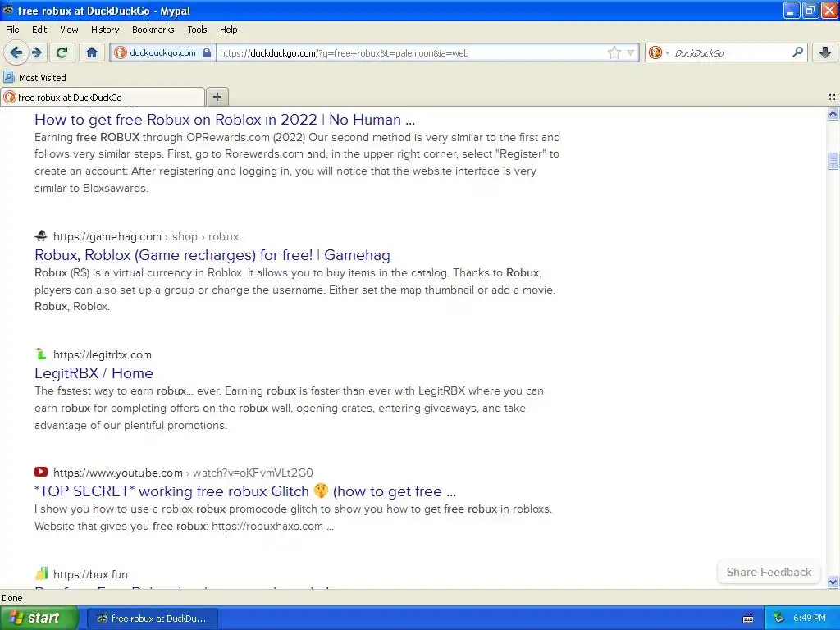Open the Windows start button
Viewport: 840px width, 630px height.
pos(39,618)
